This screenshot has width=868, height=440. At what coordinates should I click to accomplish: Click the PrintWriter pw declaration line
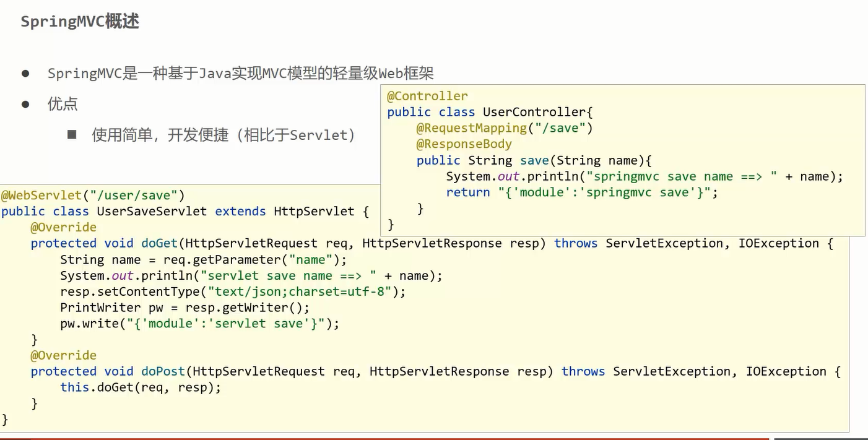click(184, 308)
